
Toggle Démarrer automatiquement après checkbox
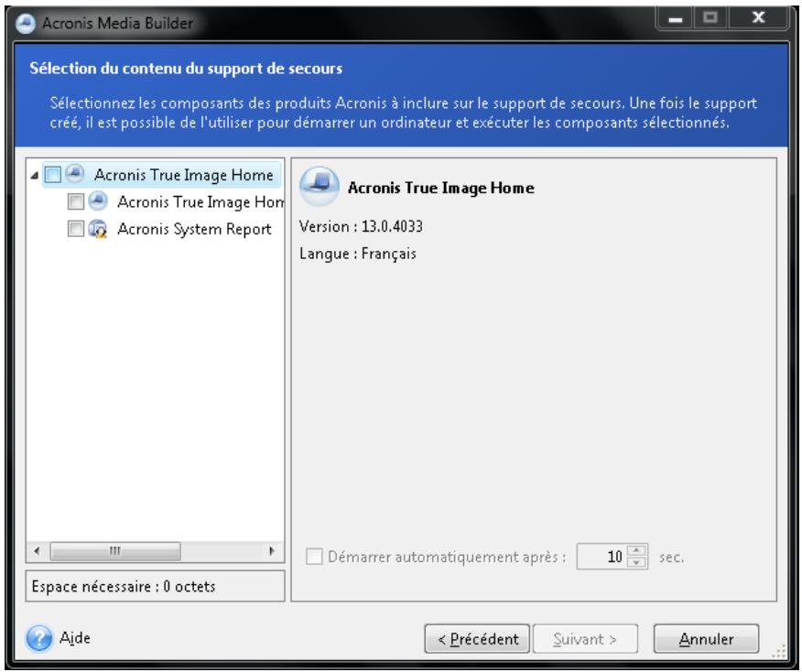tap(314, 557)
